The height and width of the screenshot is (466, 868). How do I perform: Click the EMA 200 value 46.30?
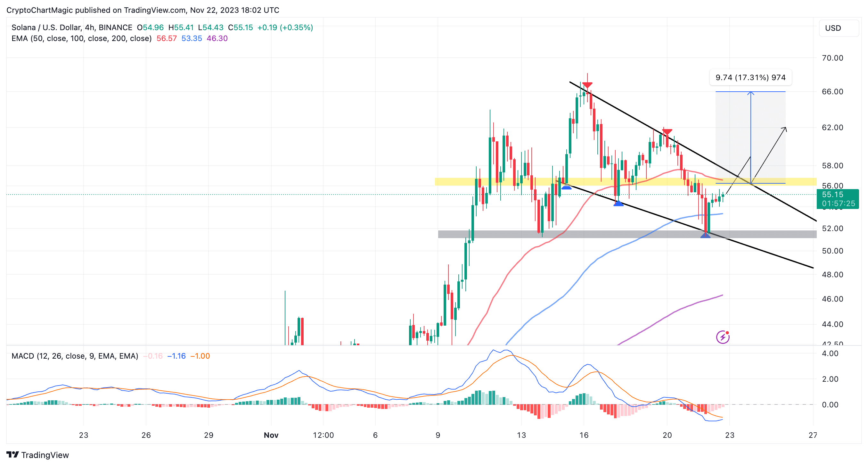(217, 38)
